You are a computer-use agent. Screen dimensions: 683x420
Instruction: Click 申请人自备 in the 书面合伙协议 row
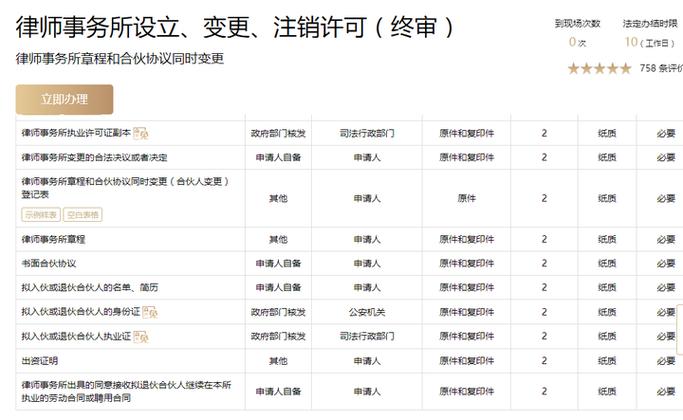pos(278,263)
